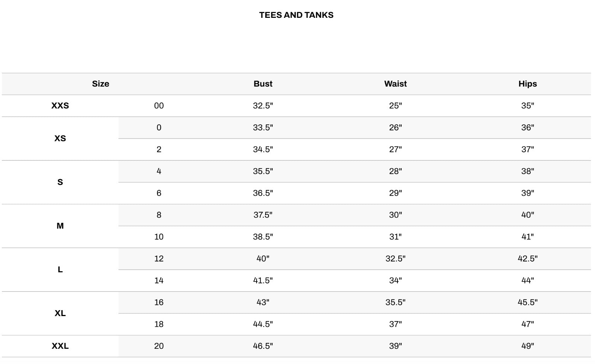Select the XS size label
Viewport: 595px width, 364px height.
tap(60, 139)
